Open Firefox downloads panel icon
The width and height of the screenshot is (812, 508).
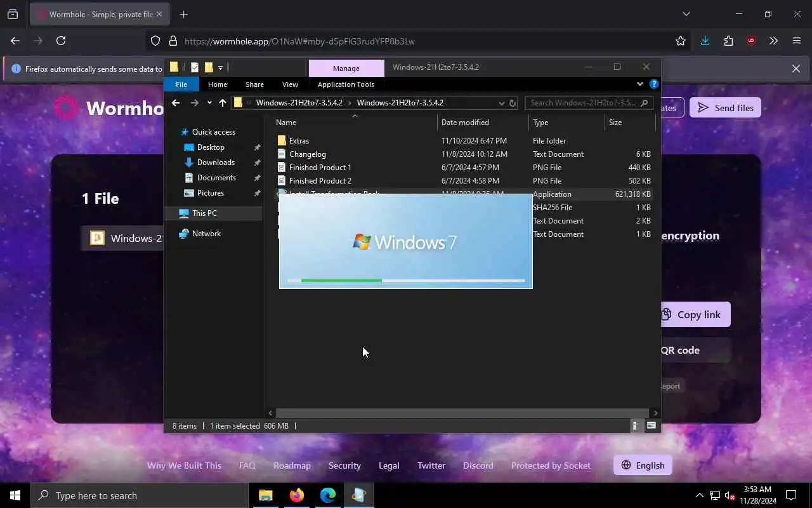pos(705,41)
